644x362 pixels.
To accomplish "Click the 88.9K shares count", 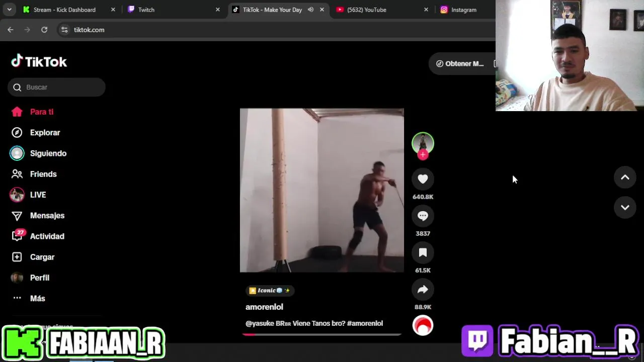I will tap(423, 307).
